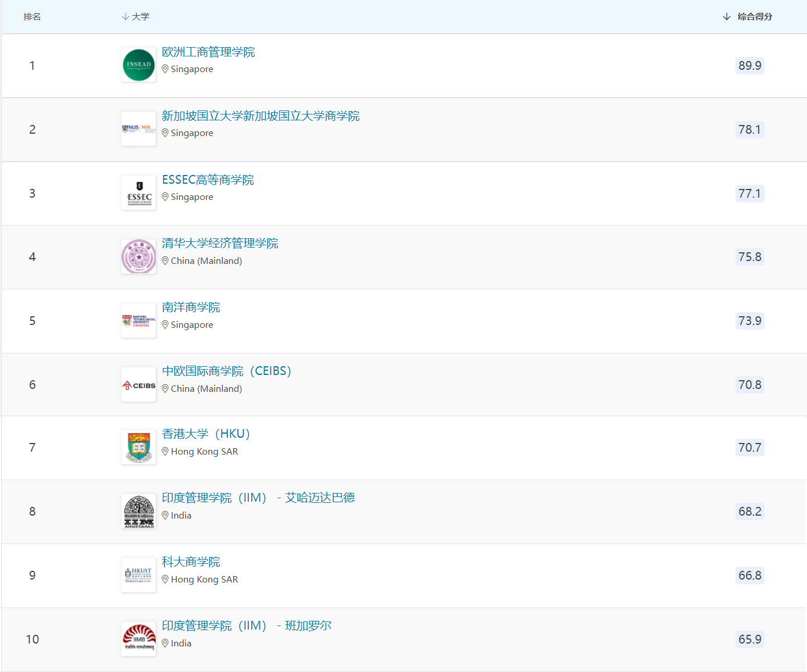Click the IIMB Bangalore logo
807x672 pixels.
pyautogui.click(x=139, y=639)
